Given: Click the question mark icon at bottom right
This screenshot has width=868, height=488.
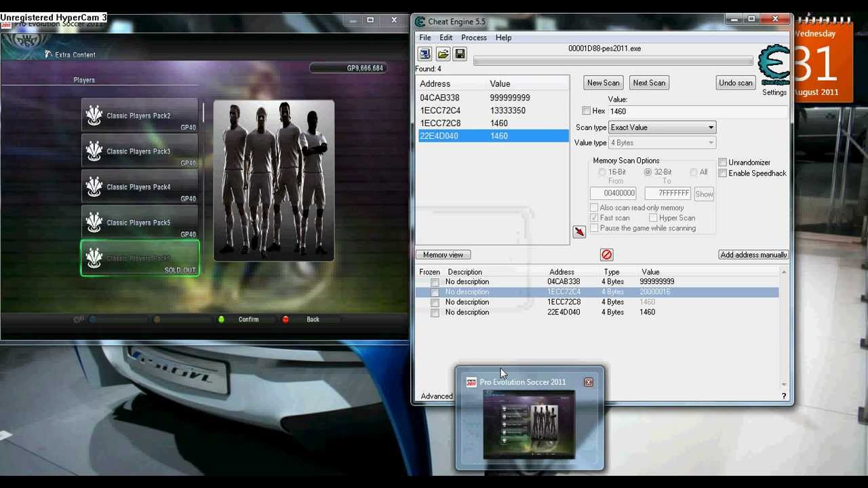Looking at the screenshot, I should [784, 396].
